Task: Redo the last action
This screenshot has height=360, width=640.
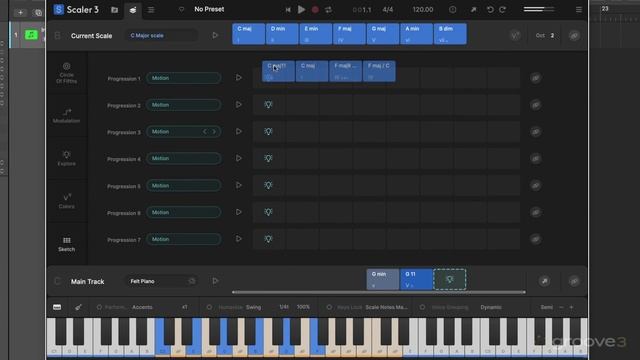Action: tap(503, 9)
